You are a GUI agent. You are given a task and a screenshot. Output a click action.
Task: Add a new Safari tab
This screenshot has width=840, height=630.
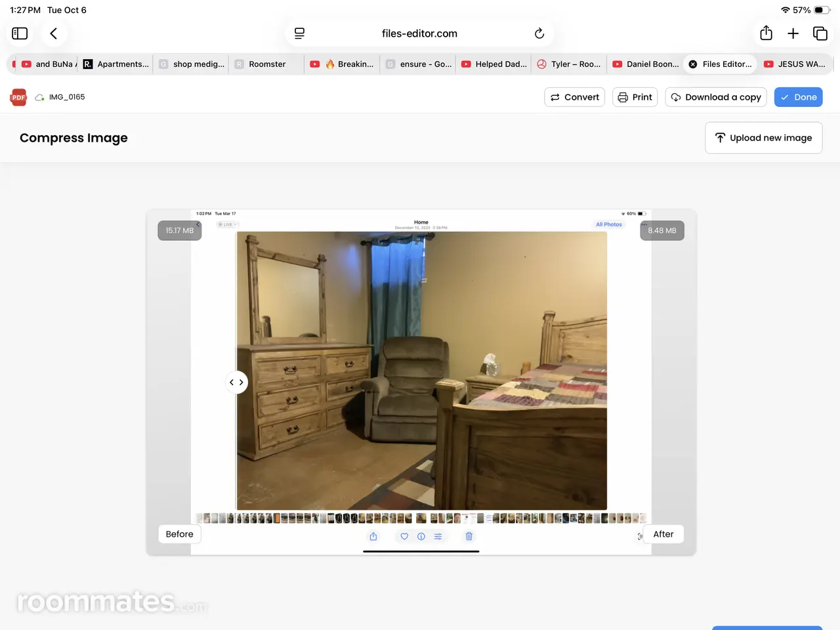click(x=793, y=33)
